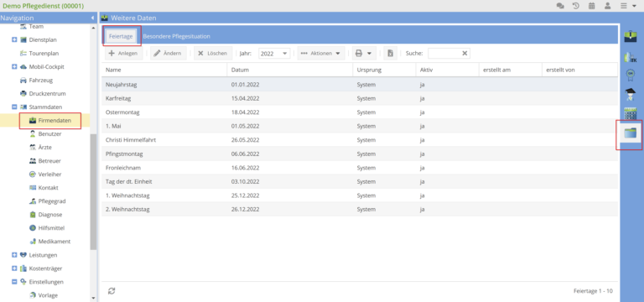Click the Diagnose clipboard icon
Screen dimensions: 644x302
(33, 215)
